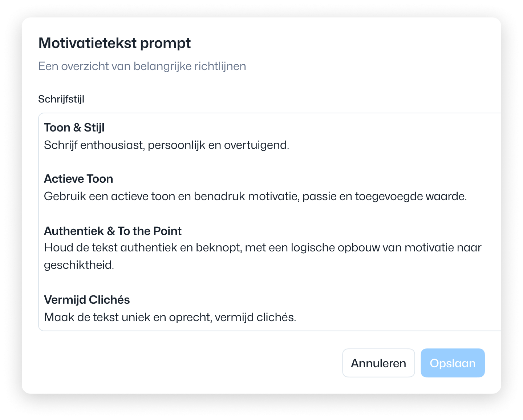523x420 pixels.
Task: Click the sentence beginning Gebruik een actieve toon
Action: (255, 197)
